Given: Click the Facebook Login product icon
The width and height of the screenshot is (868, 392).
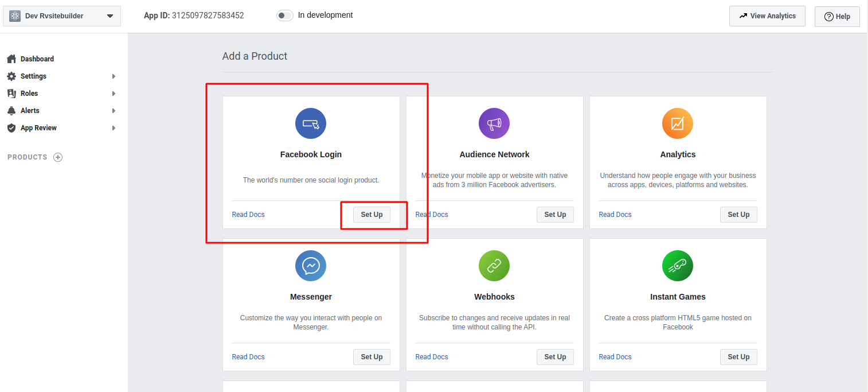Looking at the screenshot, I should pos(311,123).
